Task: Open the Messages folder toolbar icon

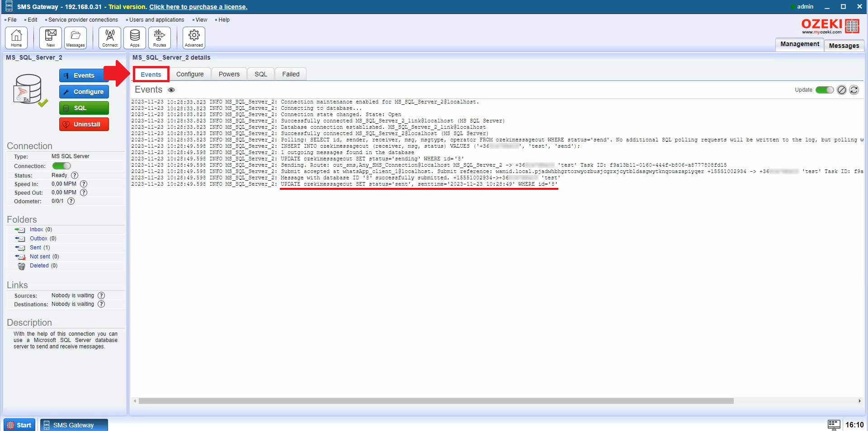Action: pos(75,37)
